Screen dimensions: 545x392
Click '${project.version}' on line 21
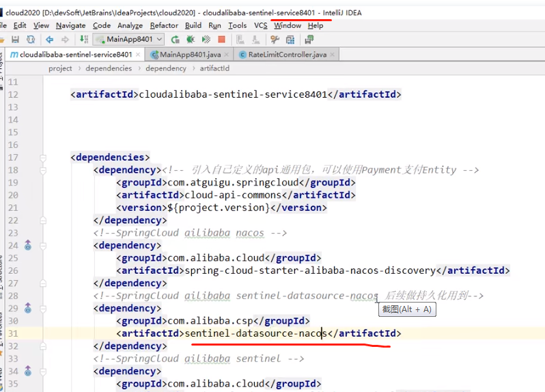pos(219,208)
